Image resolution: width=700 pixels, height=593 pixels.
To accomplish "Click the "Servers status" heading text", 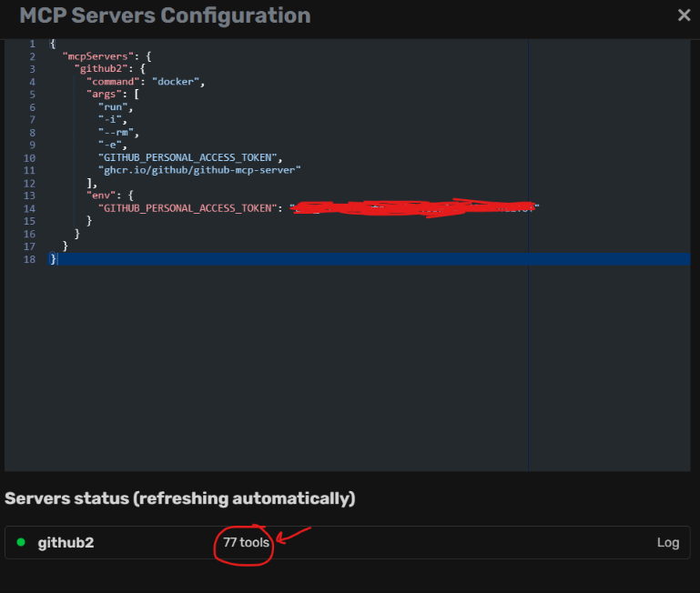I will tap(179, 498).
